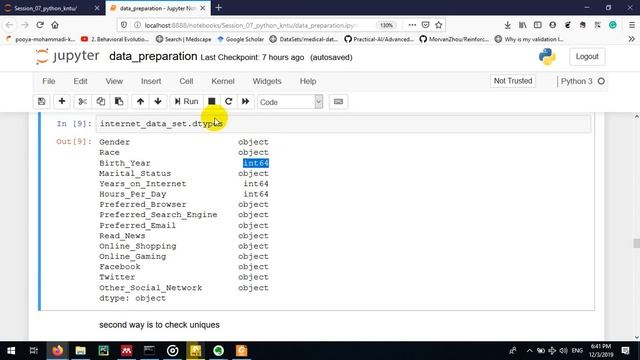Viewport: 640px width, 360px height.
Task: Restart the kernel icon
Action: click(229, 102)
